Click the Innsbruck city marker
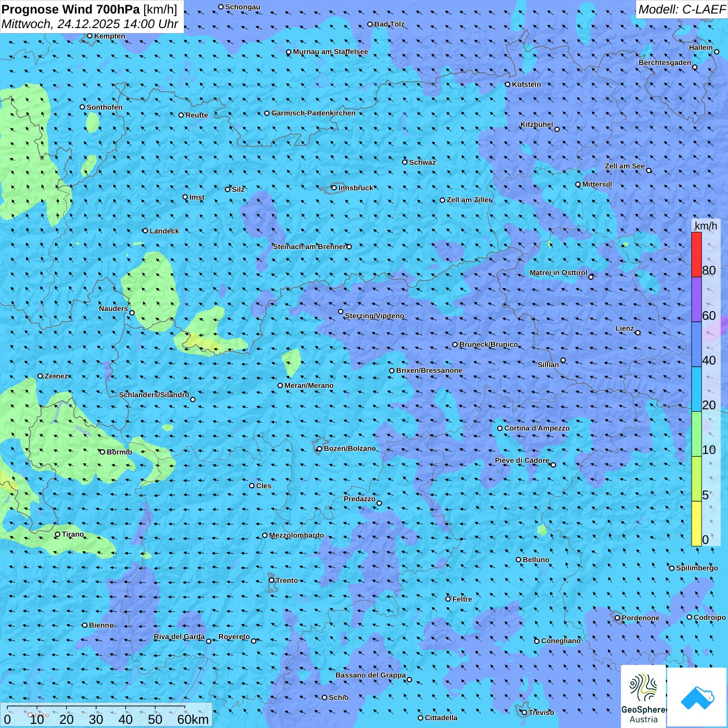Image resolution: width=728 pixels, height=728 pixels. (x=334, y=188)
